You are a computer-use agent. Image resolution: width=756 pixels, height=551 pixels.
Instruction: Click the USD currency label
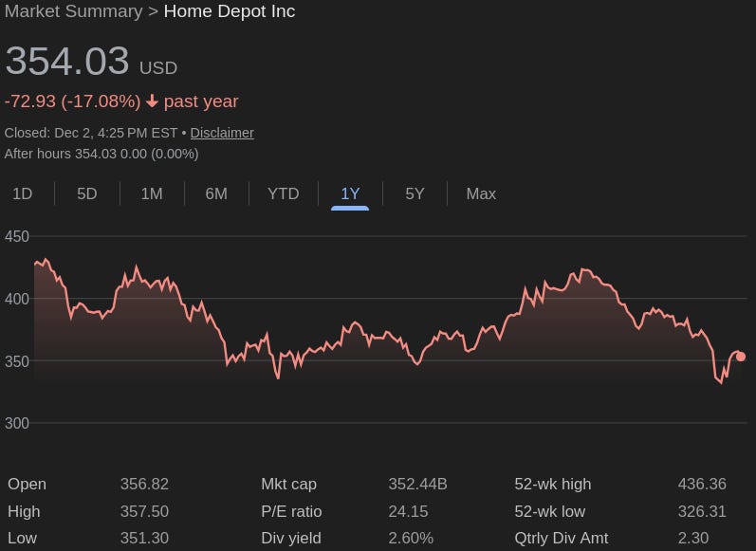[158, 68]
